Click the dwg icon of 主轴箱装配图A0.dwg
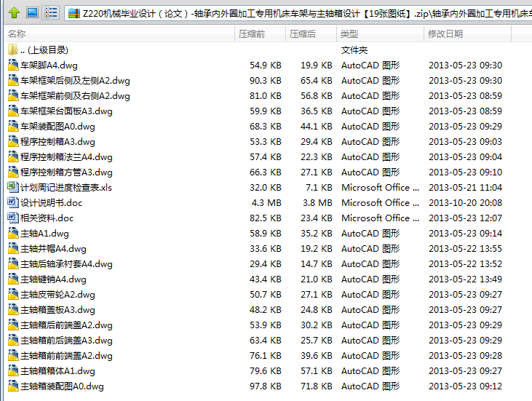This screenshot has width=532, height=401. click(13, 386)
